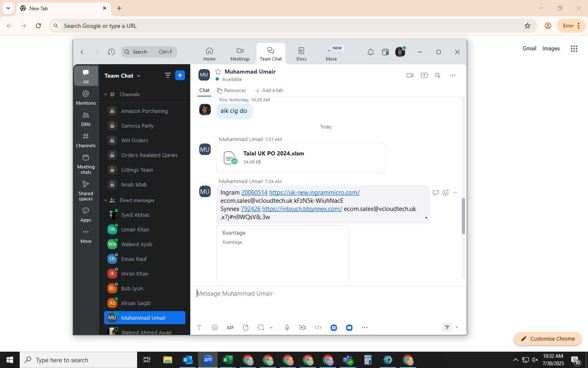Search in chat with magnifier icon
Image resolution: width=588 pixels, height=368 pixels.
[x=438, y=75]
